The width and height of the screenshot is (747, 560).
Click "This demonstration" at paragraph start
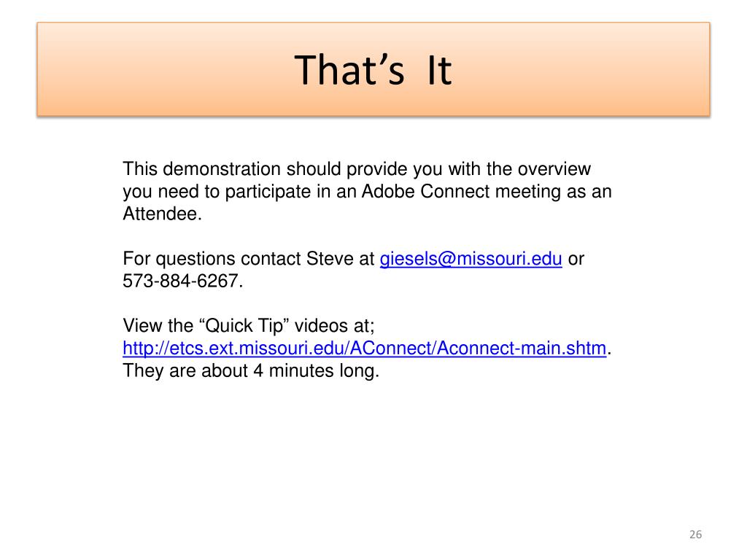pos(201,169)
